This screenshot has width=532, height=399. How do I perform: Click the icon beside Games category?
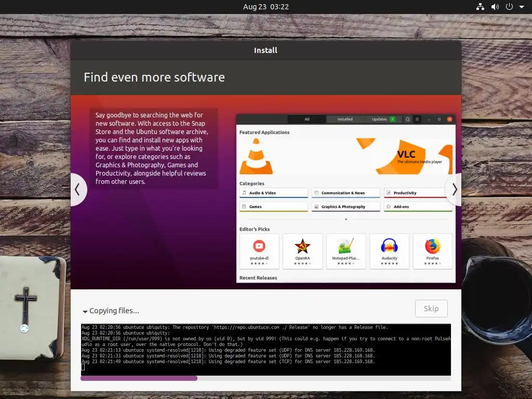click(x=244, y=207)
